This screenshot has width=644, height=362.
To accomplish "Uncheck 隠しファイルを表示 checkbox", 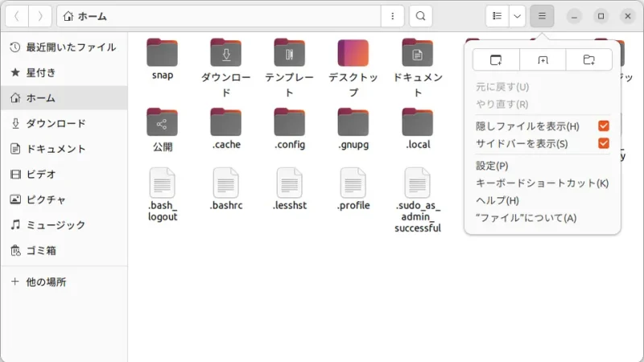I will 603,126.
